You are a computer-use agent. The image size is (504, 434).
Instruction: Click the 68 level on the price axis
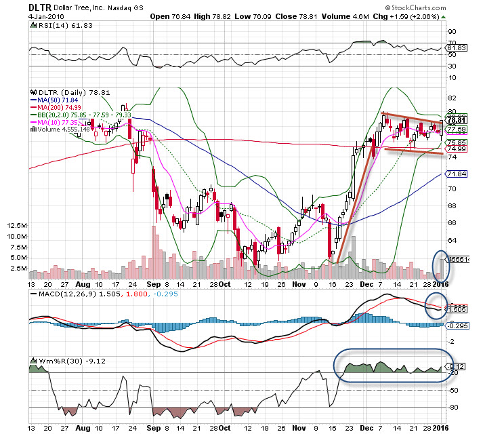[x=452, y=206]
